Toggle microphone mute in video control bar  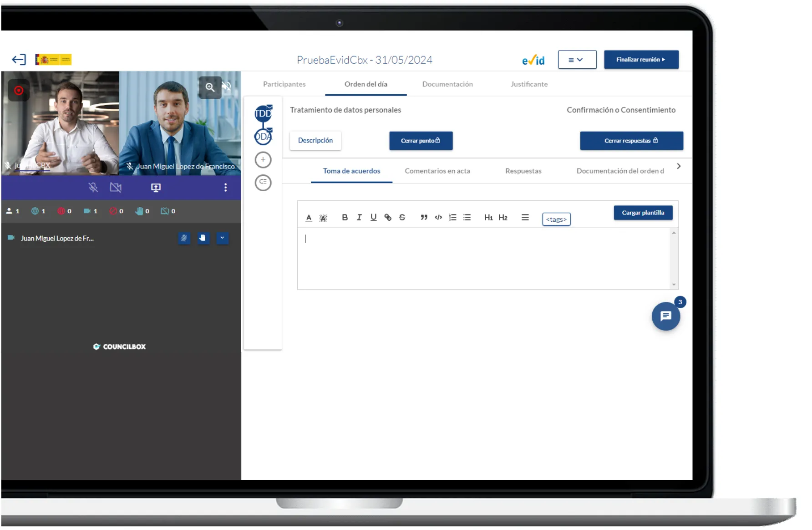pos(93,188)
